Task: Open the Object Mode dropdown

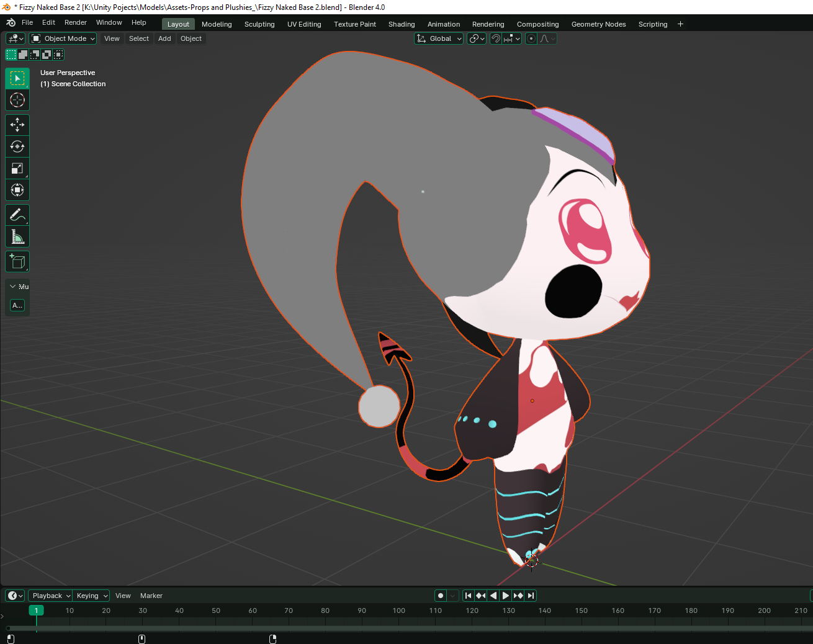Action: point(63,38)
